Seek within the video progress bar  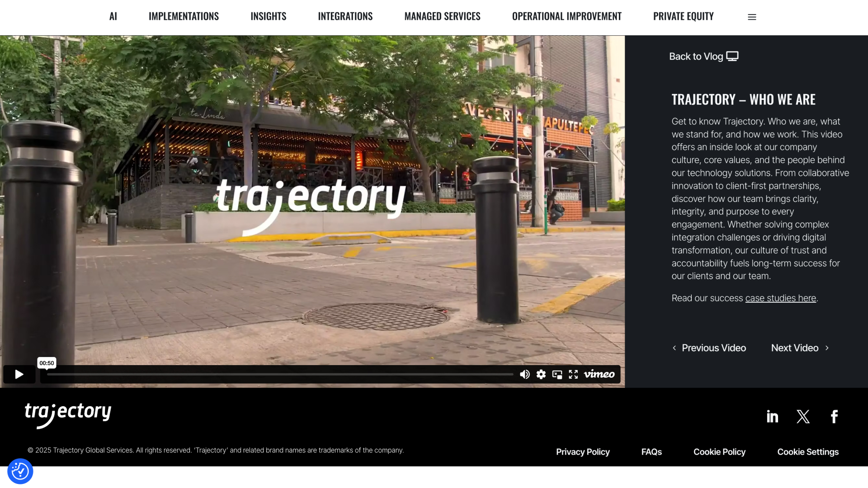tap(280, 374)
